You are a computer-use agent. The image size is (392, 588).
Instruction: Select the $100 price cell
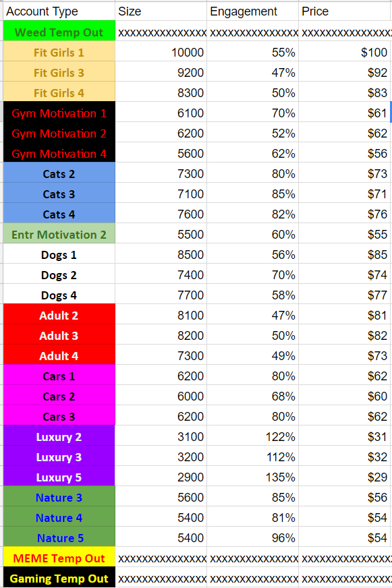pos(345,51)
